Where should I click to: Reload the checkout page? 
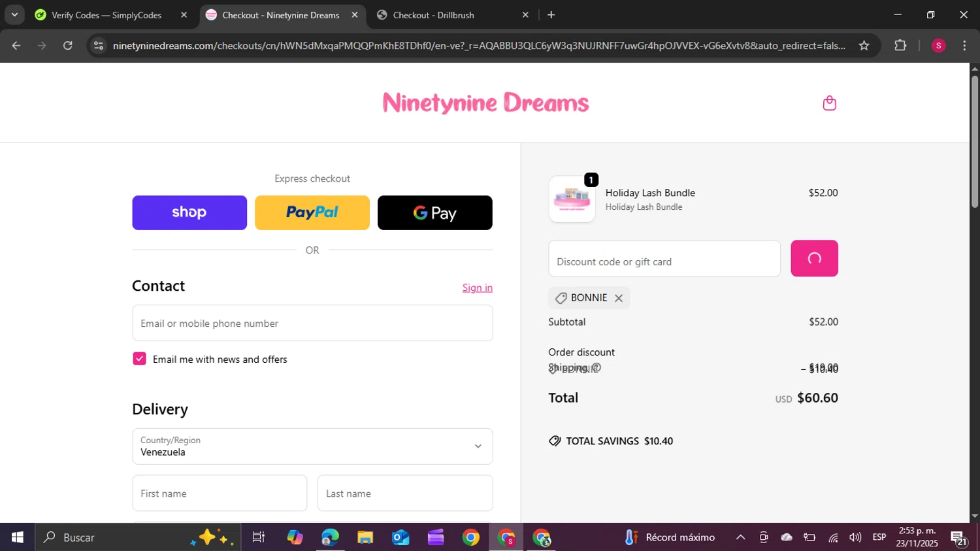pyautogui.click(x=68, y=46)
